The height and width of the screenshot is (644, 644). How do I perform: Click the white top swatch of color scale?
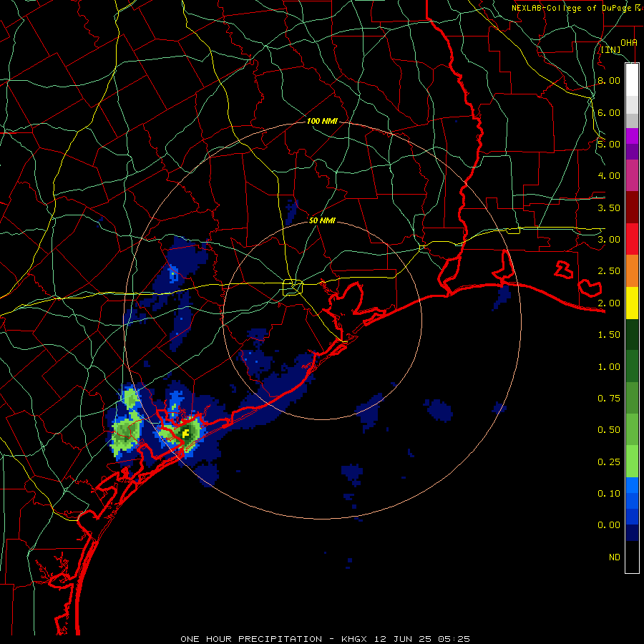point(632,80)
